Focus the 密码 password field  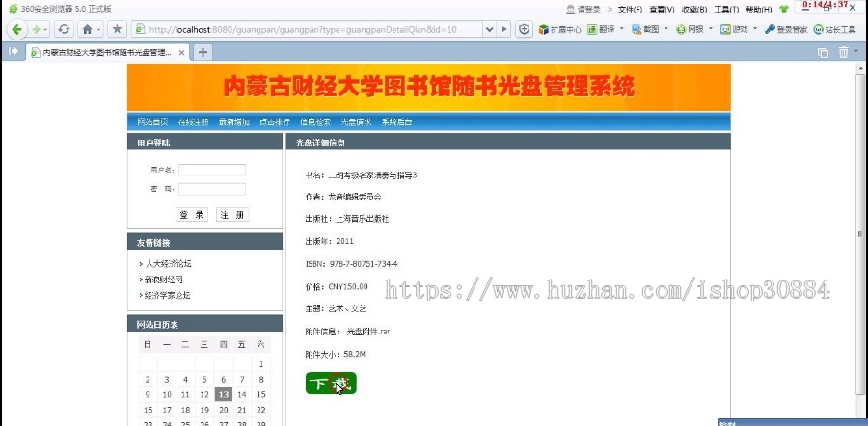(212, 189)
